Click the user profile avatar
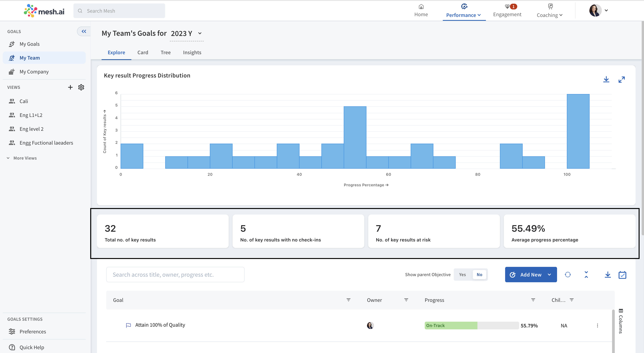 (595, 11)
